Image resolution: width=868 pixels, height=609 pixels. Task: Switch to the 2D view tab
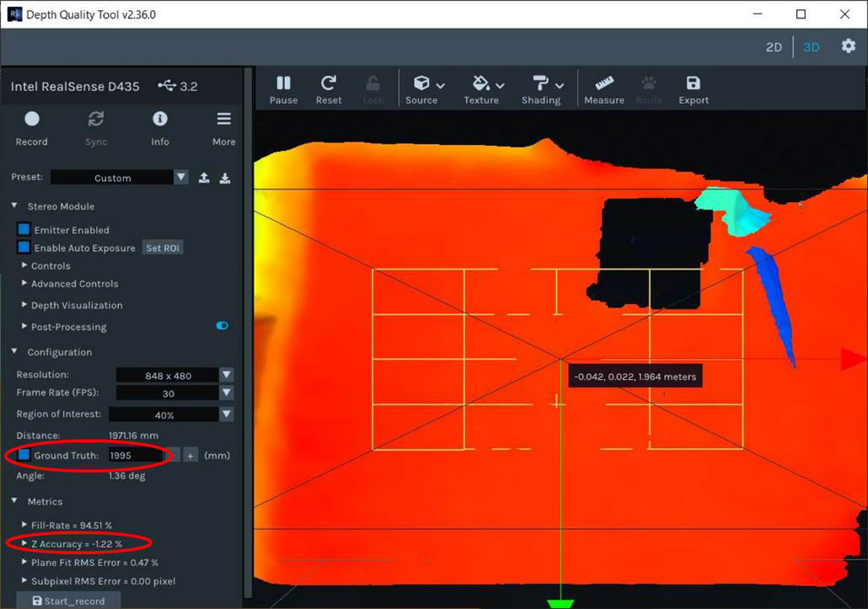(774, 47)
